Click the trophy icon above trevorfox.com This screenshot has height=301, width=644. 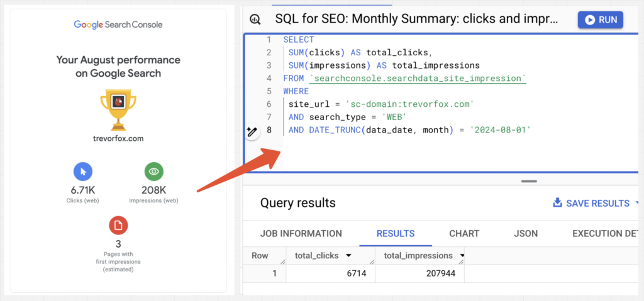coord(118,109)
